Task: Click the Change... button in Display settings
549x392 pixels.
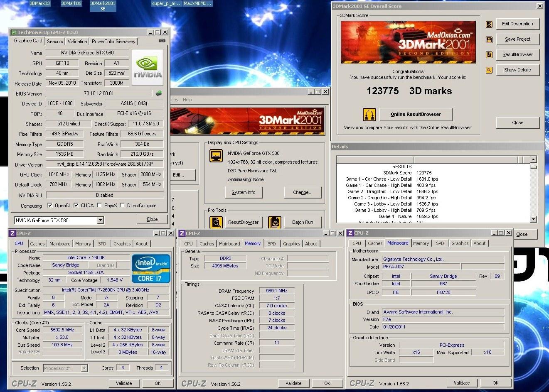Action: [302, 192]
